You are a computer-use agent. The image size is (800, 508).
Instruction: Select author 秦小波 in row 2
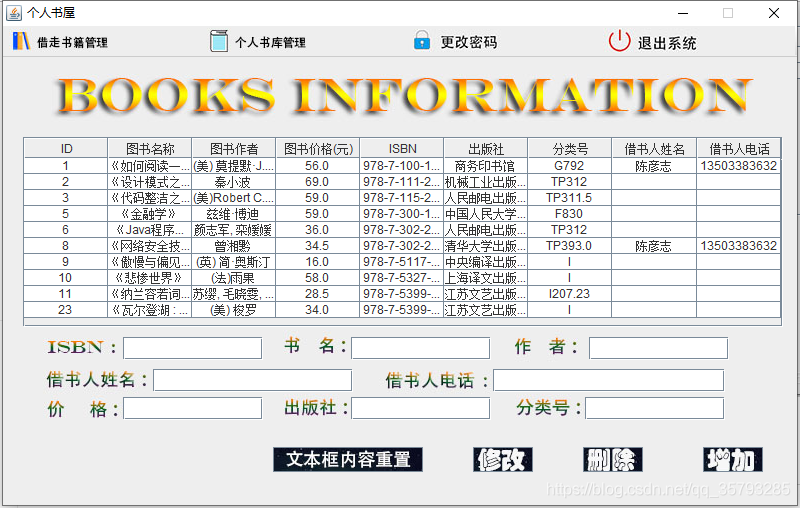pos(234,182)
